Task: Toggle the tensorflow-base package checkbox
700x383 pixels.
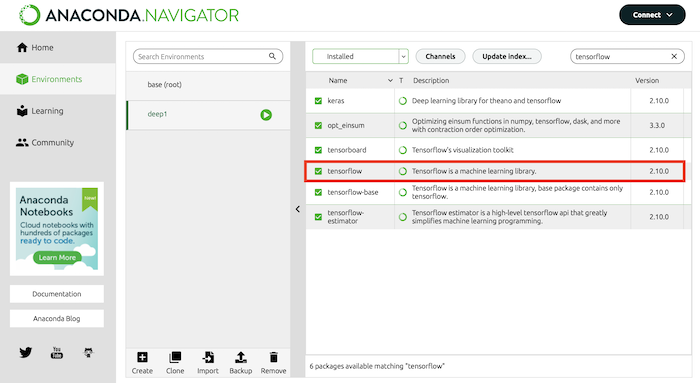Action: click(318, 192)
